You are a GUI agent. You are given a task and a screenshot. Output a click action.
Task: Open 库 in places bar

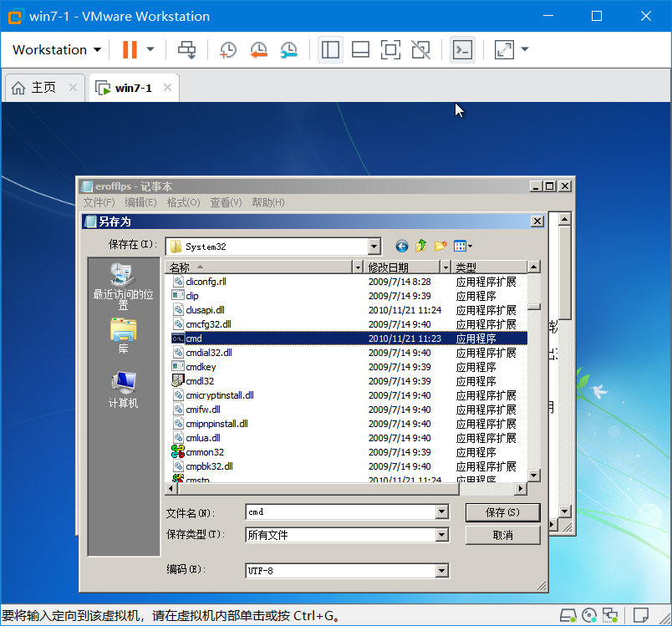tap(123, 336)
